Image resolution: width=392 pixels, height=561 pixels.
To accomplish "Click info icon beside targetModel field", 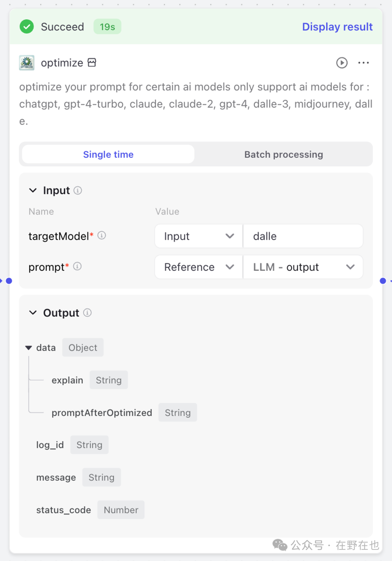I will coord(102,235).
